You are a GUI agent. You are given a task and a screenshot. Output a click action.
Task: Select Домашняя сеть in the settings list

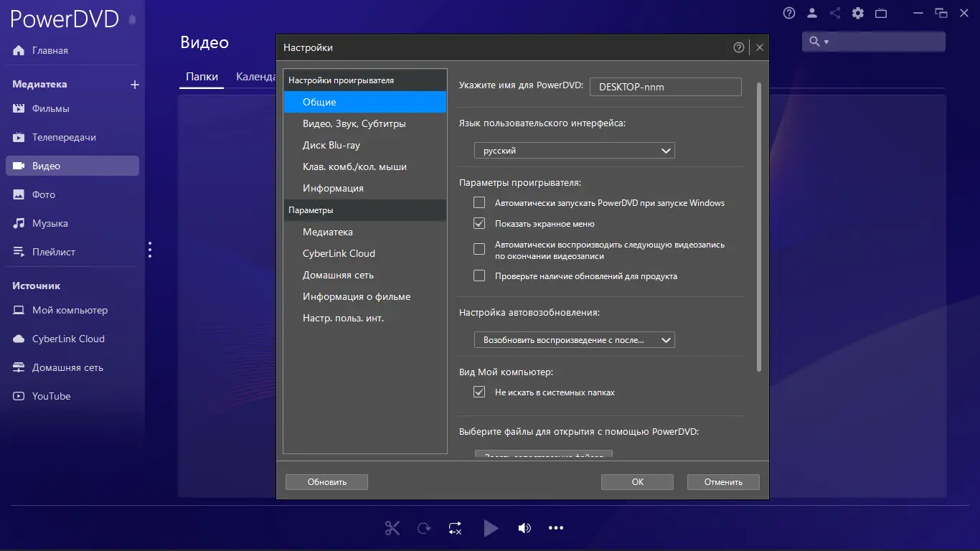[365, 275]
